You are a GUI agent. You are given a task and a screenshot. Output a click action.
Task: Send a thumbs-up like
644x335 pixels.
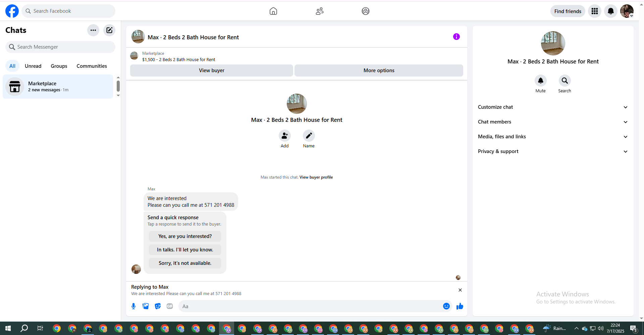(460, 306)
